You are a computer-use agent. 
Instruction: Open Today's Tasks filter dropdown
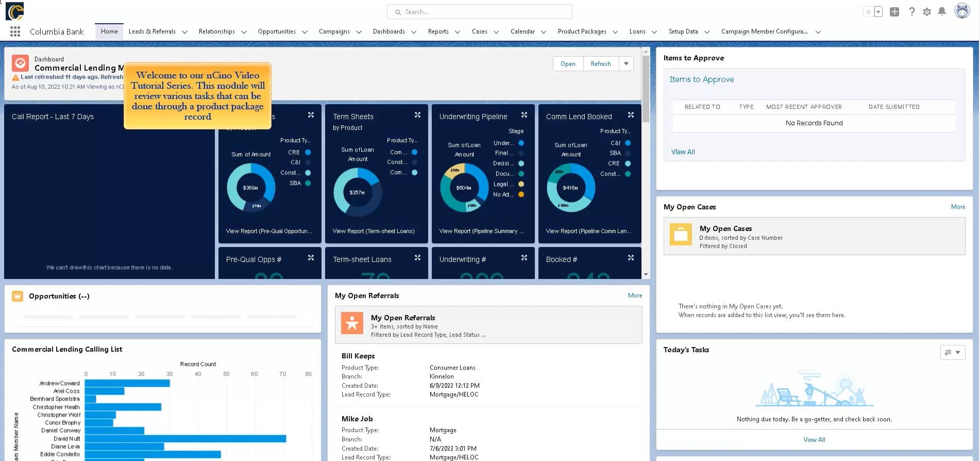coord(953,352)
